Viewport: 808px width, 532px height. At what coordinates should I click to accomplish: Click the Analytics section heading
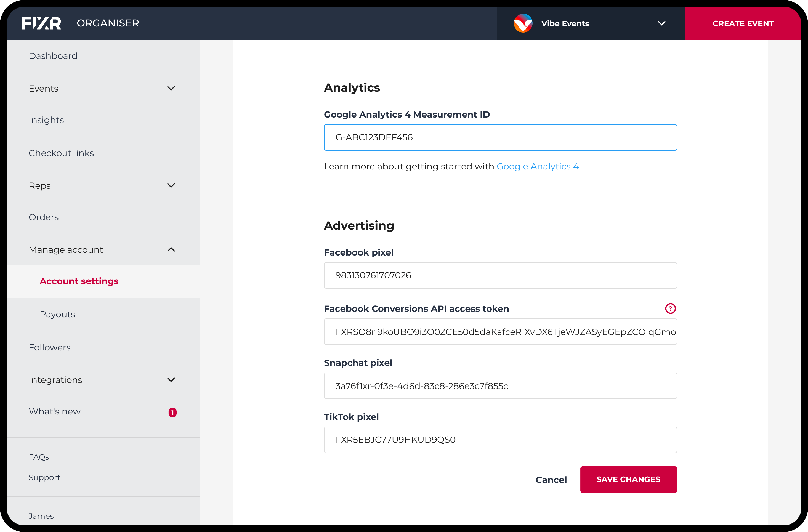tap(352, 87)
